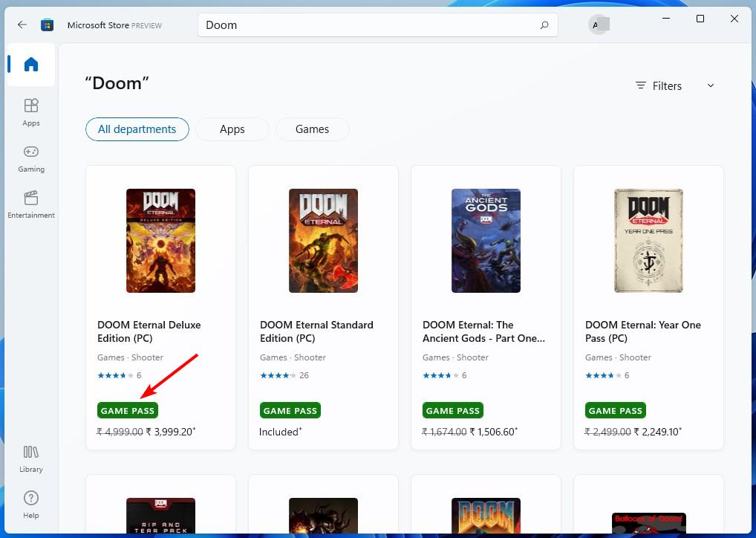
Task: Click DOOM Eternal Deluxe Edition (PC) title
Action: [149, 331]
